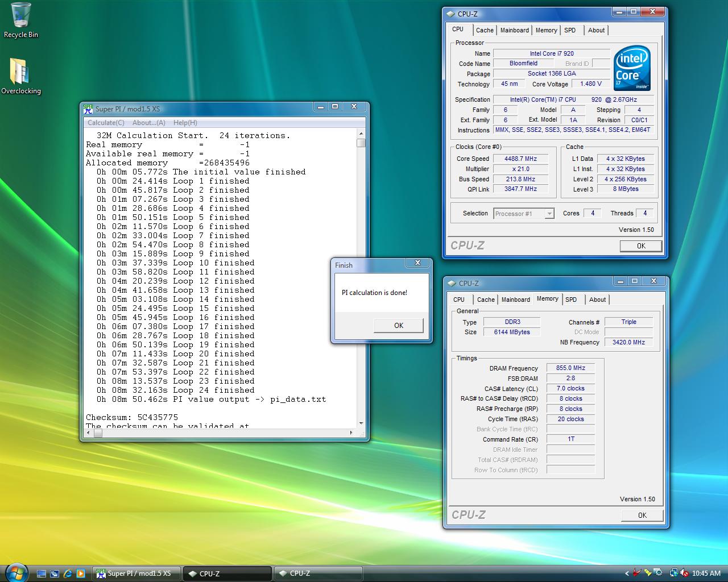The height and width of the screenshot is (582, 728).
Task: Click the Core Speed 4488.7 MHz value
Action: 520,159
